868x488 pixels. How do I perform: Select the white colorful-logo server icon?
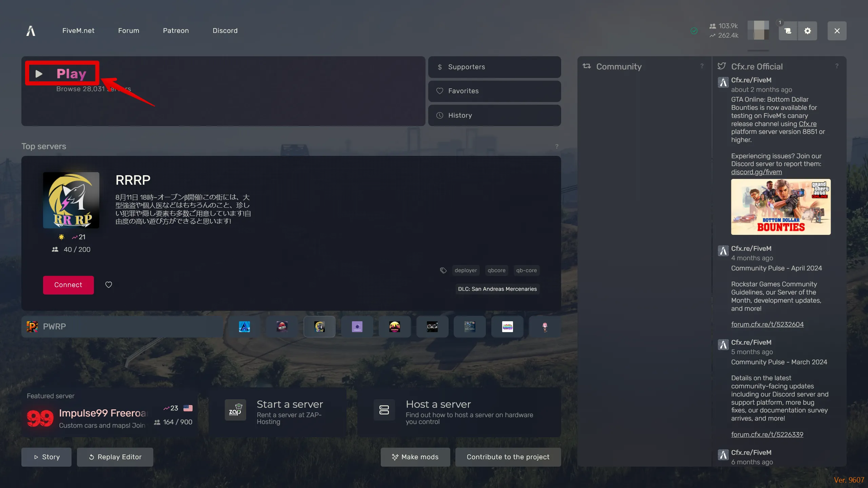tap(507, 327)
